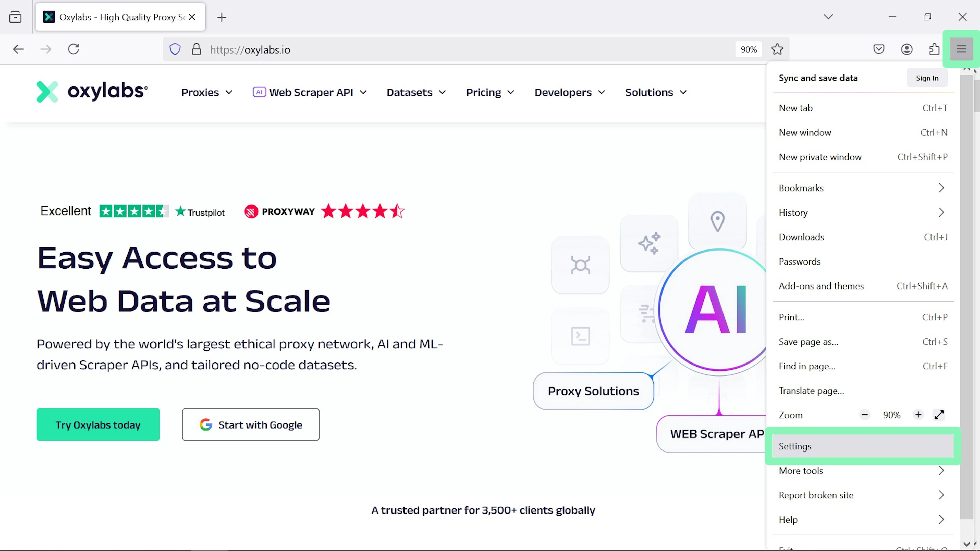The image size is (980, 551).
Task: Open the list all tabs dropdown arrow
Action: coord(828,17)
